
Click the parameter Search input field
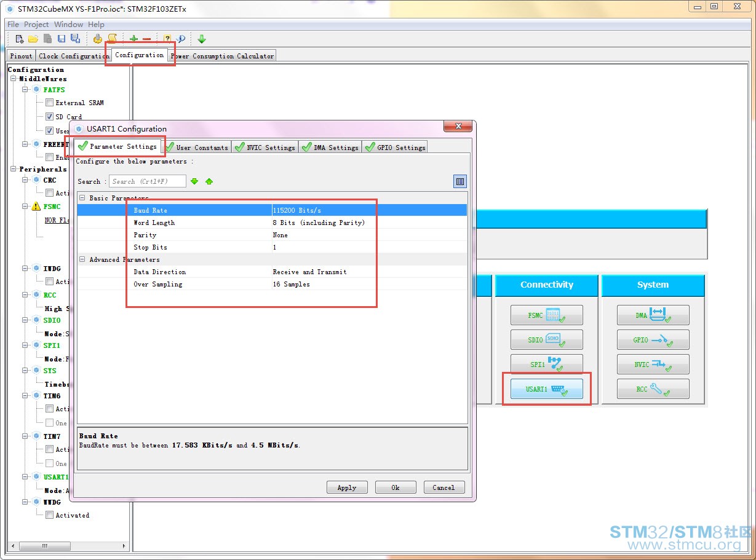148,181
